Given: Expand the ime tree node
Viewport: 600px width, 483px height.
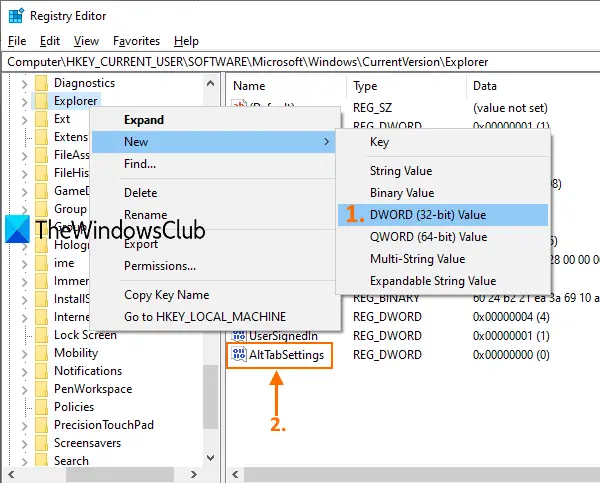Looking at the screenshot, I should 25,264.
